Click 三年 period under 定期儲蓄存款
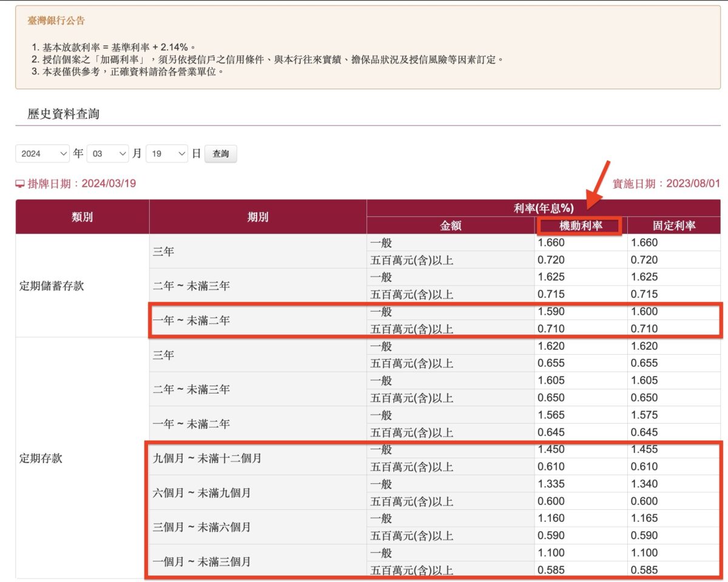Viewport: 728px width, 582px height. coord(258,251)
